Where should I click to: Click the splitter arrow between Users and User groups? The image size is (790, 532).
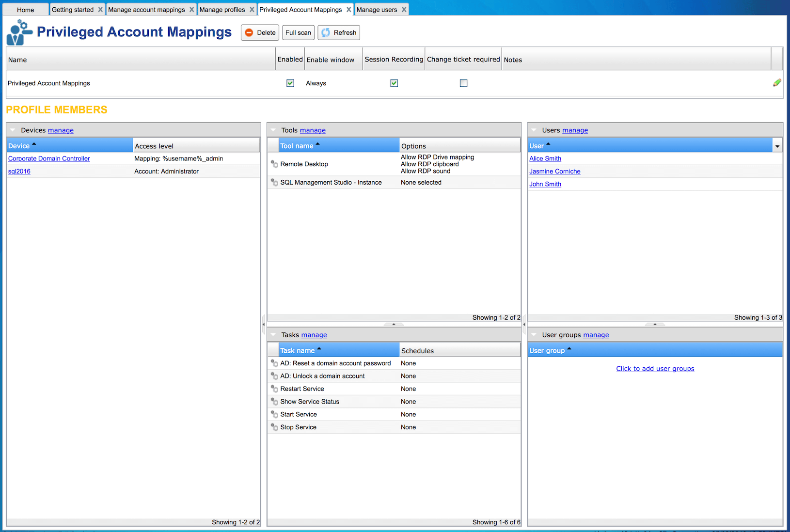coord(655,324)
